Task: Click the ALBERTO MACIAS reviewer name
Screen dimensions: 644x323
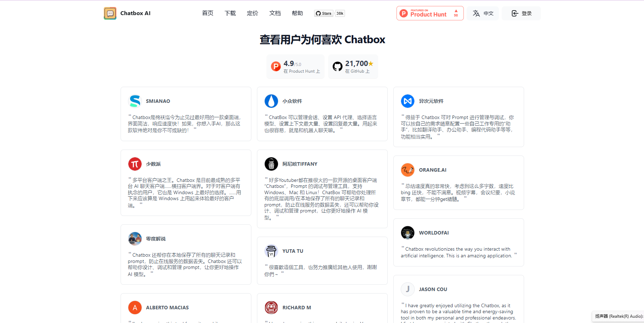Action: (167, 308)
